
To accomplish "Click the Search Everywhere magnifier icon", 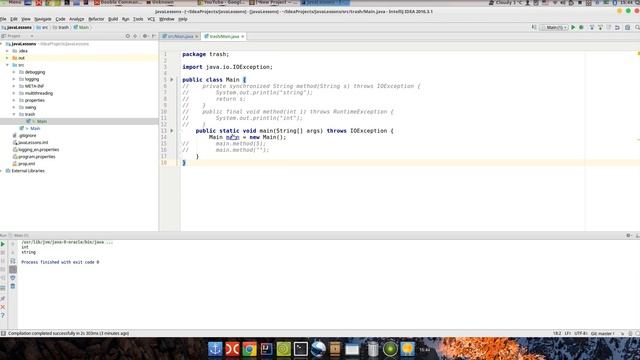I will (x=637, y=27).
